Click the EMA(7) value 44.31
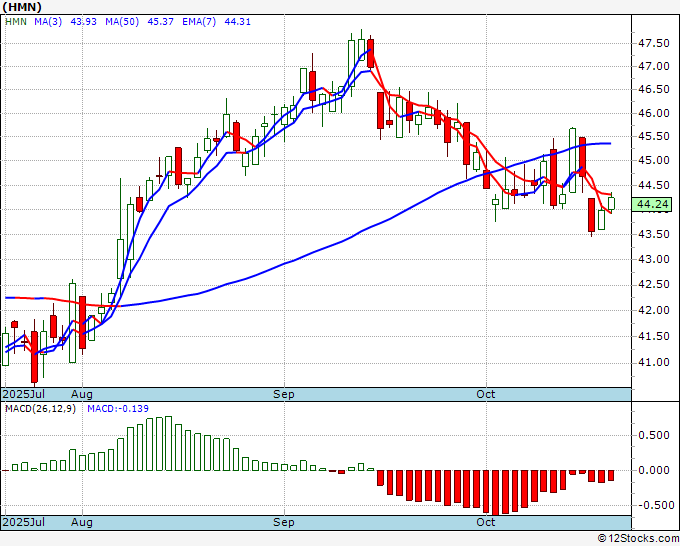 coord(237,22)
